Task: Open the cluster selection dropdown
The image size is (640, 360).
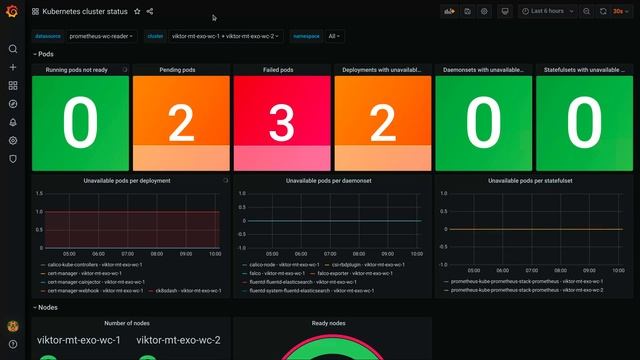Action: point(225,36)
